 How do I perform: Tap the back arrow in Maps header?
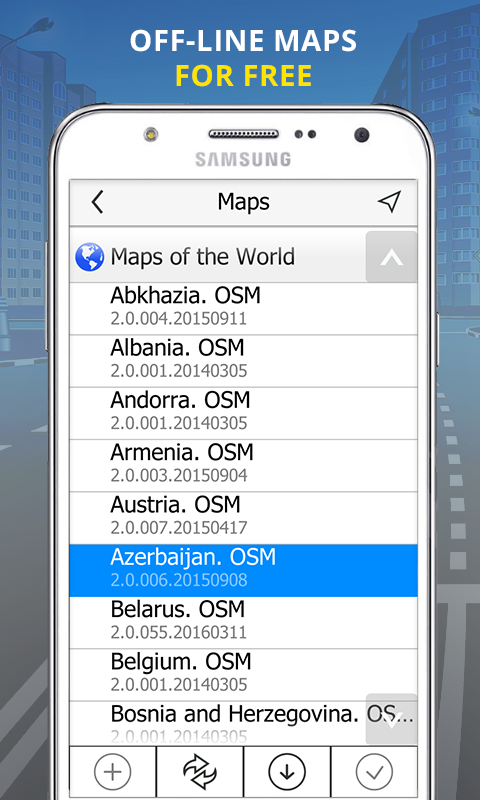pos(97,202)
